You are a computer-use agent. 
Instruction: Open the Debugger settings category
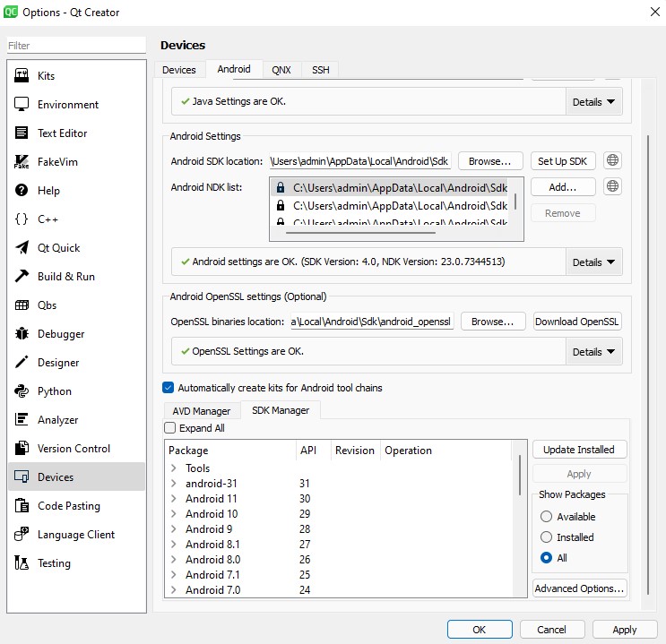60,334
